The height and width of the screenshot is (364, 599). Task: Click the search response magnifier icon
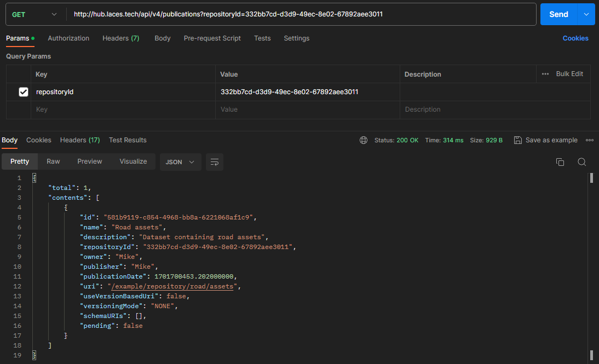coord(581,162)
